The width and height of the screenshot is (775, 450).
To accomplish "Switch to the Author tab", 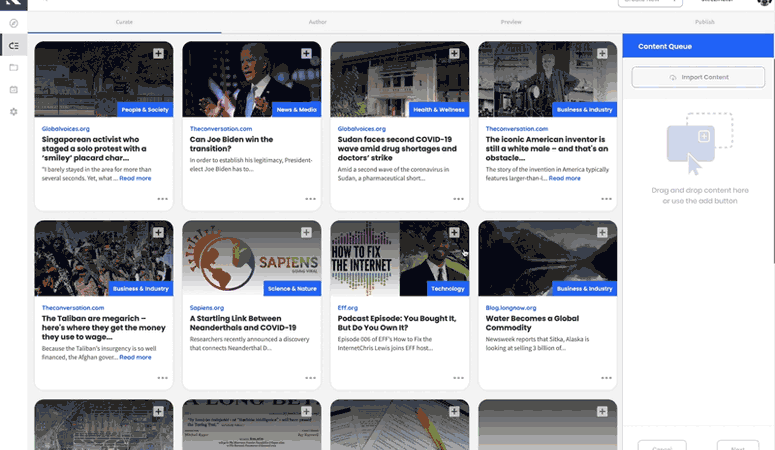I will [318, 22].
